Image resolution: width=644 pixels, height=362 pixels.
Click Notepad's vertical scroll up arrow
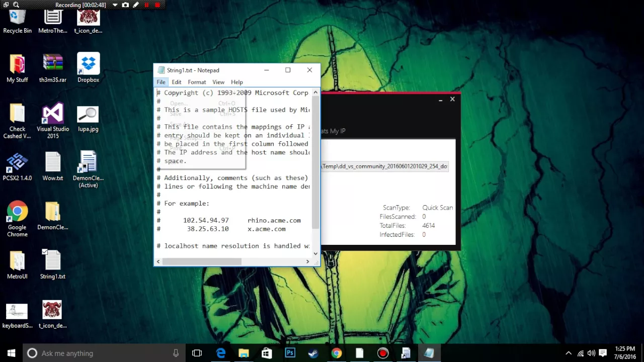coord(315,93)
